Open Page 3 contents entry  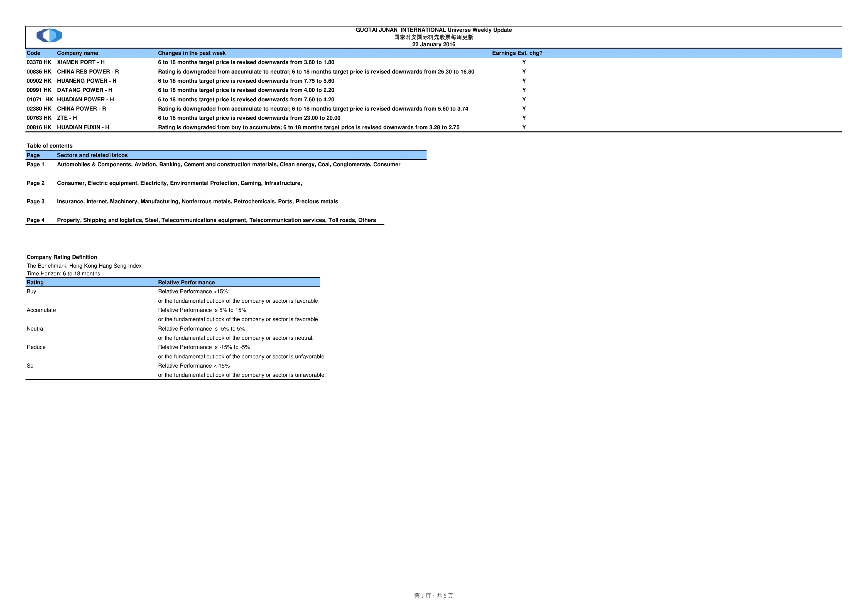coord(36,202)
